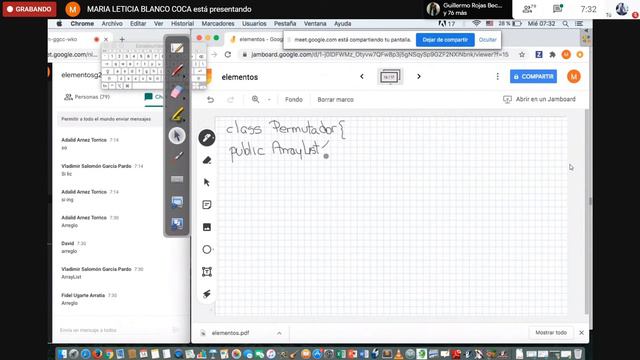Open the orange M account avatar in Jamboard
Viewport: 640px width, 360px height.
coord(573,76)
